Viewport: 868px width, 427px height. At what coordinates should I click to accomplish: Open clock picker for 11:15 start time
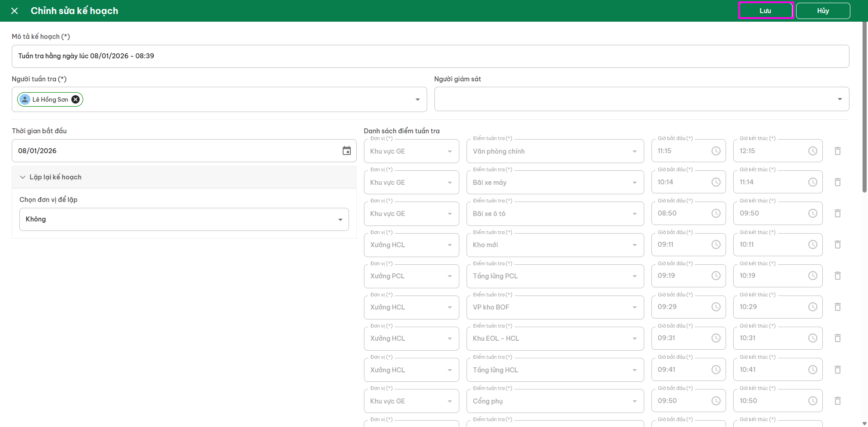pos(716,151)
